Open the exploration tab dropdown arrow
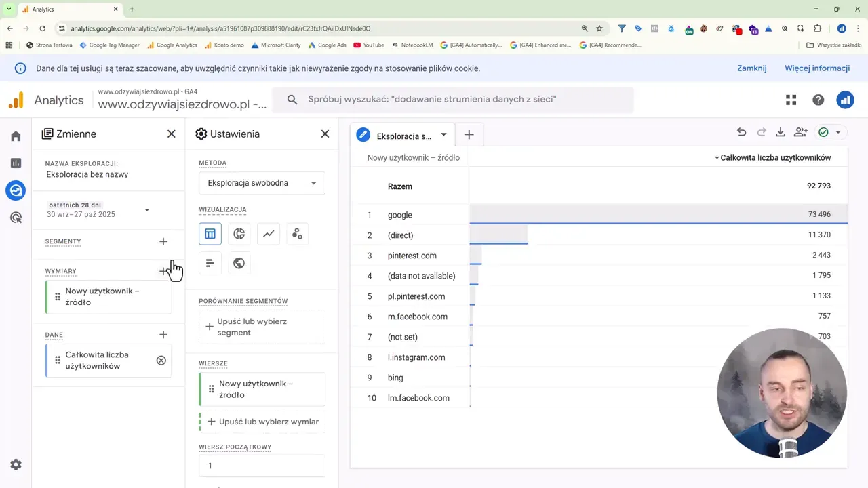This screenshot has height=488, width=868. [x=443, y=134]
